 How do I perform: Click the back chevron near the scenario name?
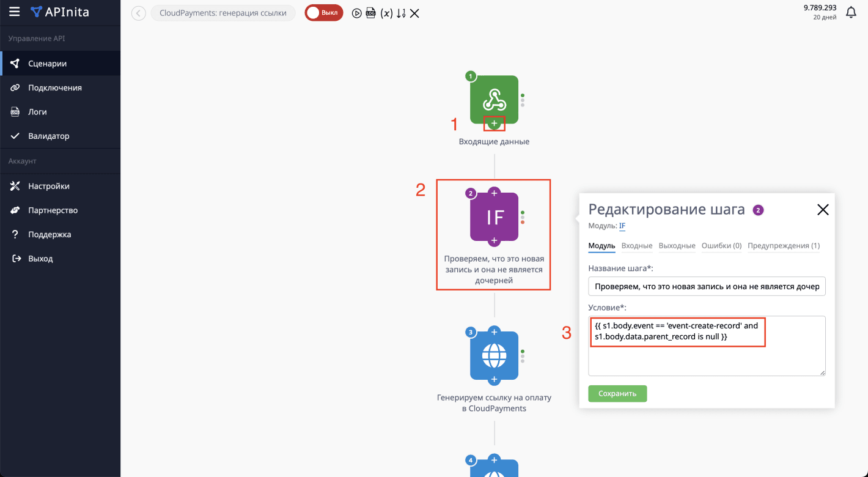[x=137, y=12]
